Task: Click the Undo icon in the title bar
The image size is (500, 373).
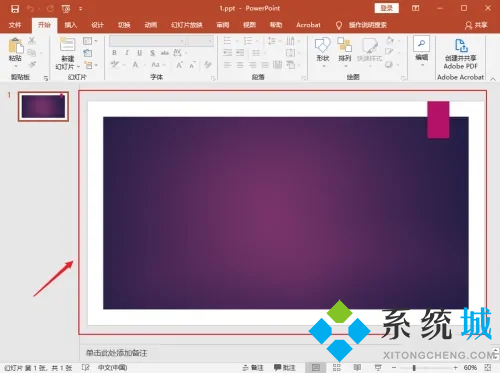Action: click(30, 8)
